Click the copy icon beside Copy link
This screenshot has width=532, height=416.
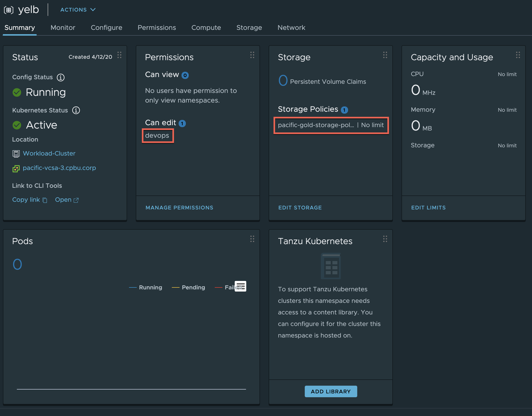[x=45, y=200]
